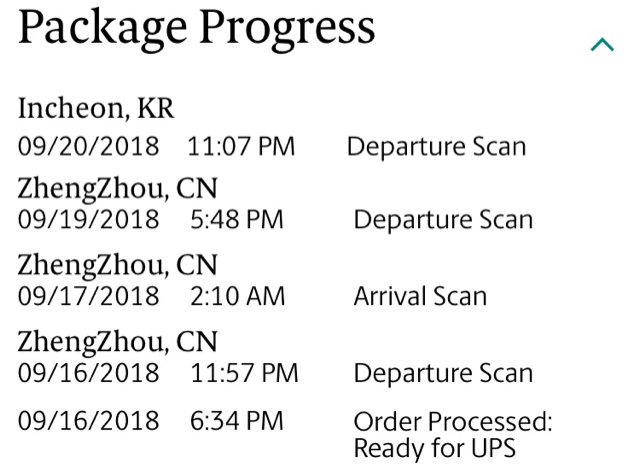Select Order Processed: Ready for UPS status
The height and width of the screenshot is (470, 640).
point(453,435)
